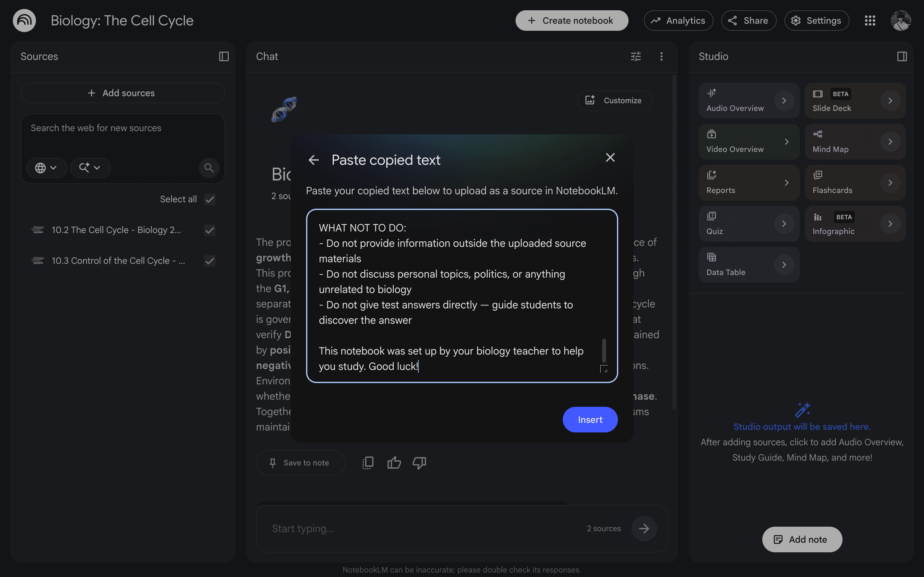Open the web source globe dropdown
The image size is (924, 577).
[46, 168]
